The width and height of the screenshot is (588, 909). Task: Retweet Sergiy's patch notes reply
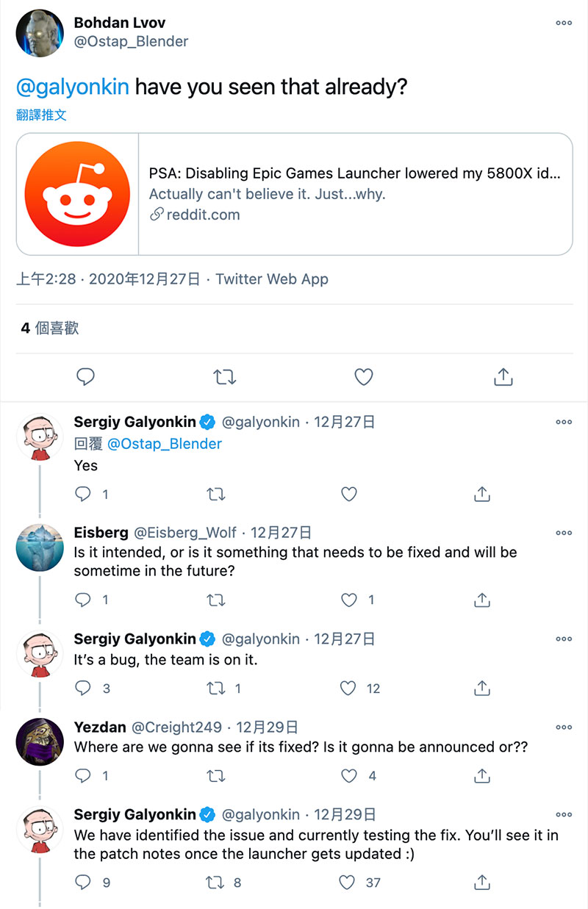pyautogui.click(x=216, y=882)
